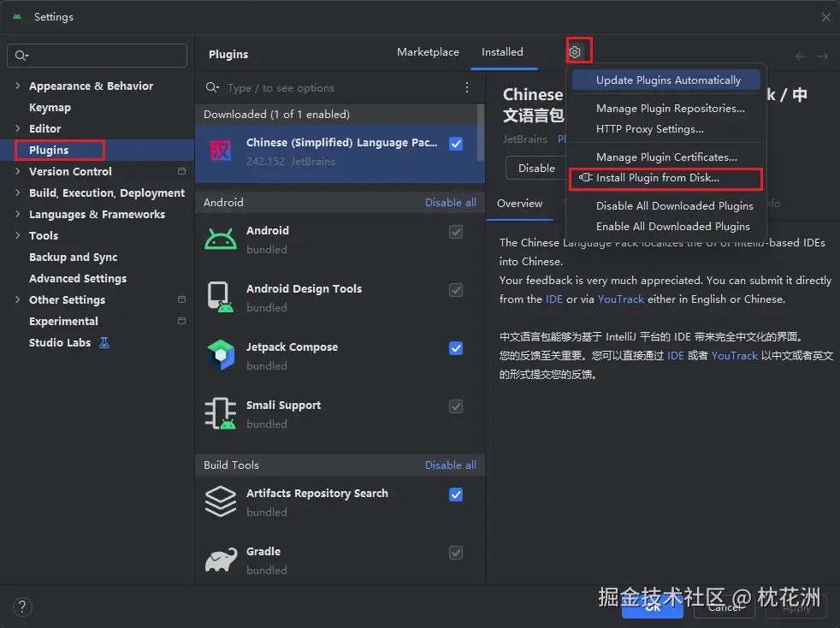Click the Jetpack Compose plugin icon
Viewport: 840px width, 628px height.
pos(221,355)
